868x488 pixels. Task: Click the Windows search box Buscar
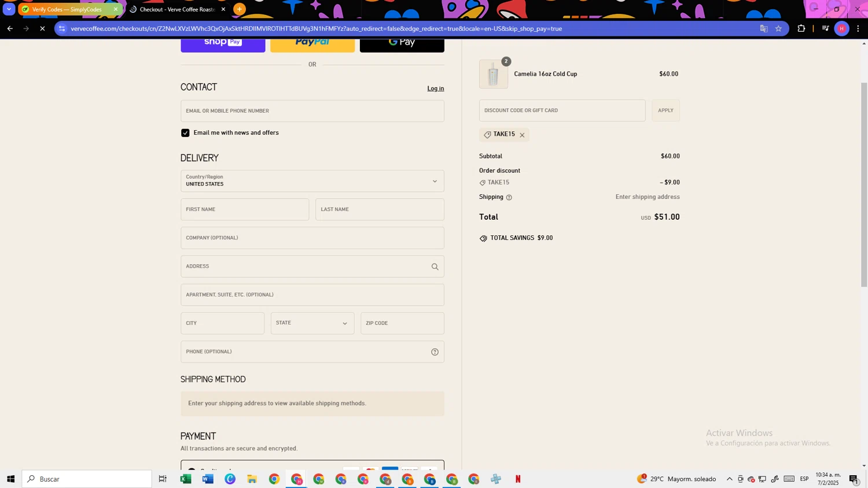87,479
